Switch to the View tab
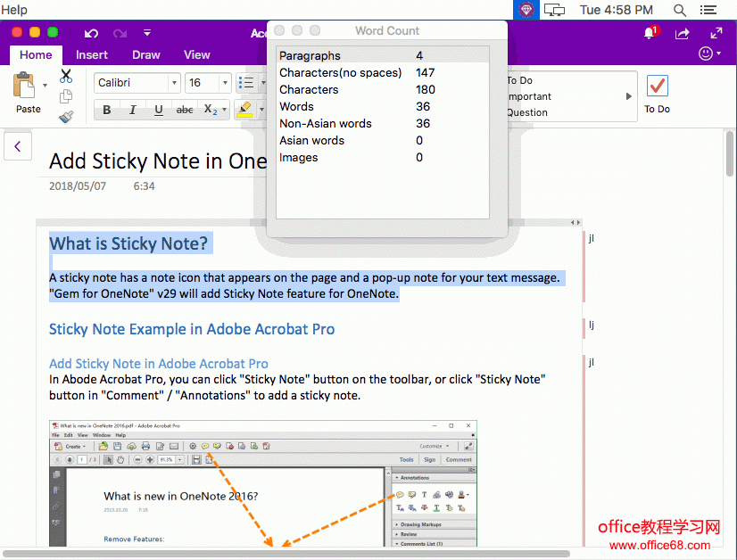The image size is (737, 560). tap(196, 55)
